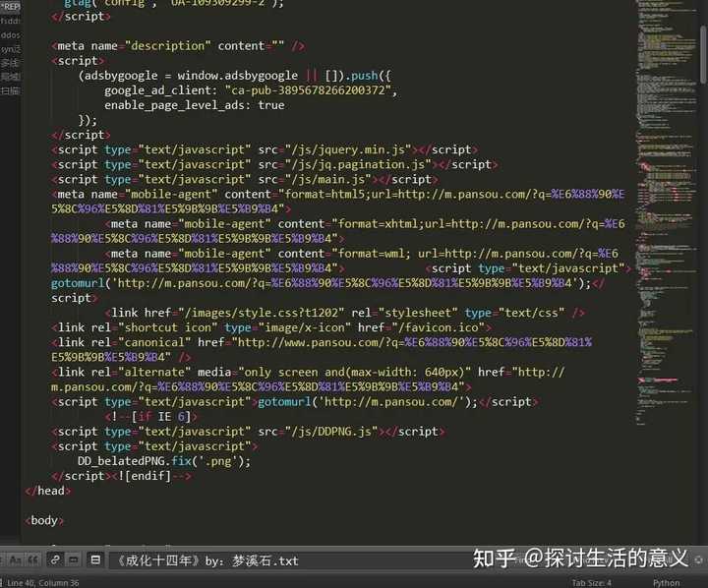Click the "/js/DDPNG.js" src string

point(331,432)
